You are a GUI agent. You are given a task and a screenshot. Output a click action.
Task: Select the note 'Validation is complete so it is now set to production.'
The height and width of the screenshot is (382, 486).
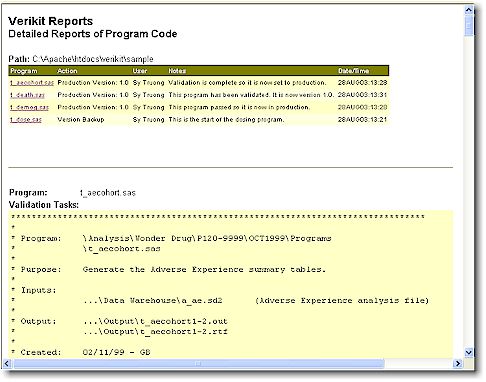click(247, 83)
